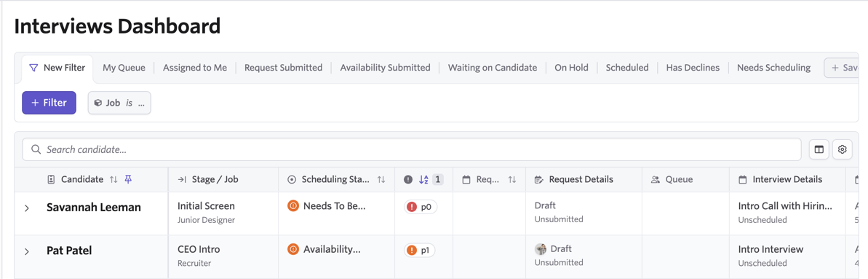Click the Candidate header badge icon
The height and width of the screenshot is (279, 868).
click(x=52, y=179)
